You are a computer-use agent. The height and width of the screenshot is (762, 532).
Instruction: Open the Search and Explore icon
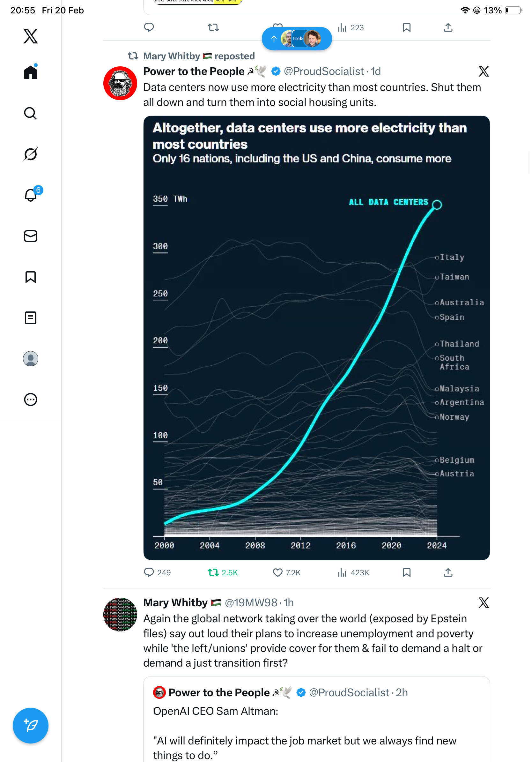click(31, 113)
